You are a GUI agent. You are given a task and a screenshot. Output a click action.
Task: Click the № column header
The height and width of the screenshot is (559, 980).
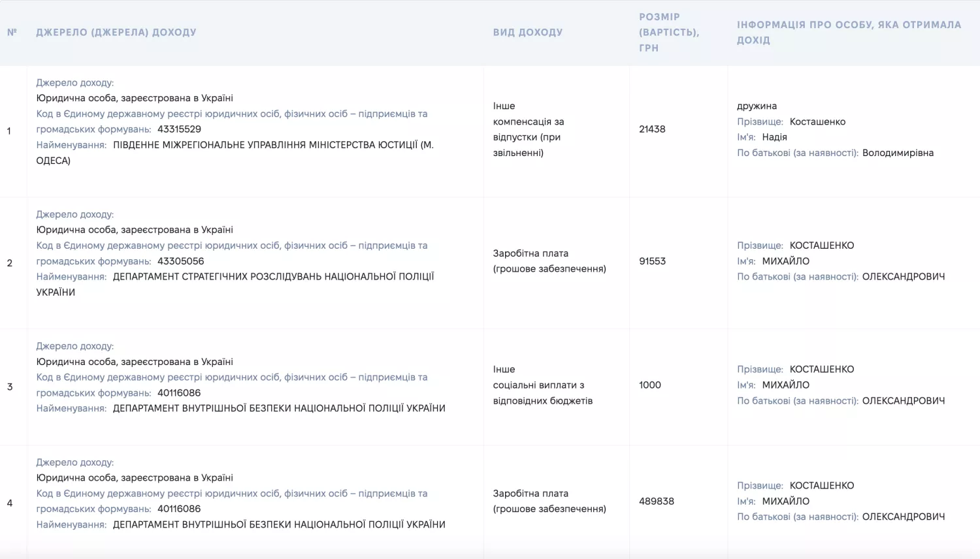tap(12, 32)
